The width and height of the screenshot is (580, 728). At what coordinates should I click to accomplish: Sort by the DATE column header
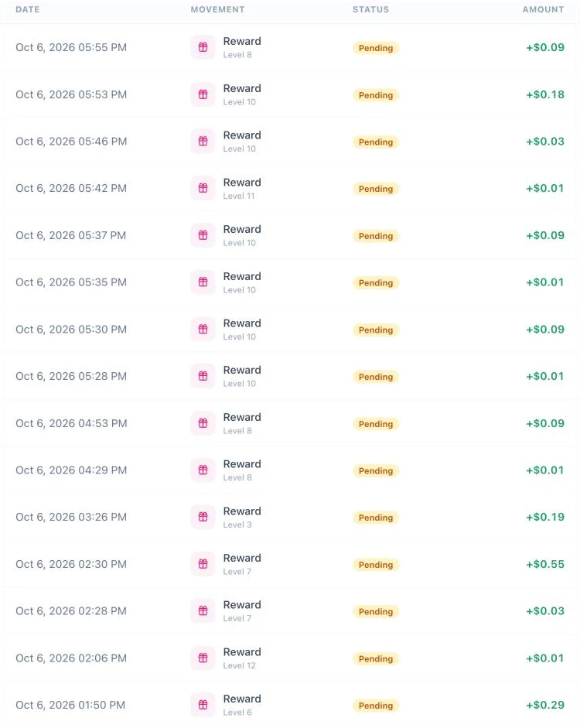coord(27,9)
